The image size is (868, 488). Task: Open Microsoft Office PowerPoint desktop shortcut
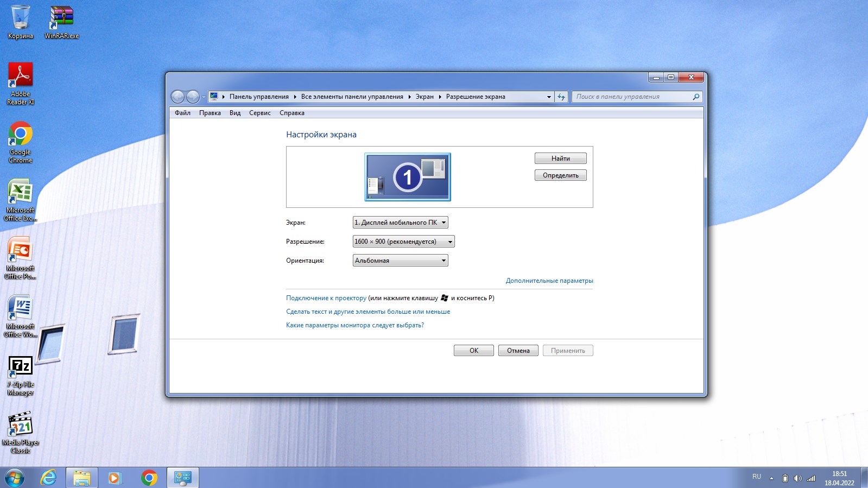pos(21,258)
